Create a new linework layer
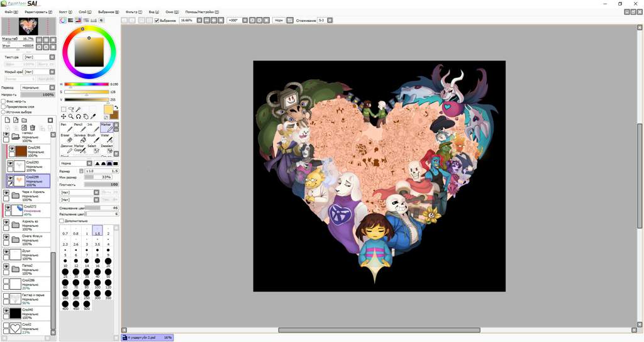 pyautogui.click(x=16, y=120)
